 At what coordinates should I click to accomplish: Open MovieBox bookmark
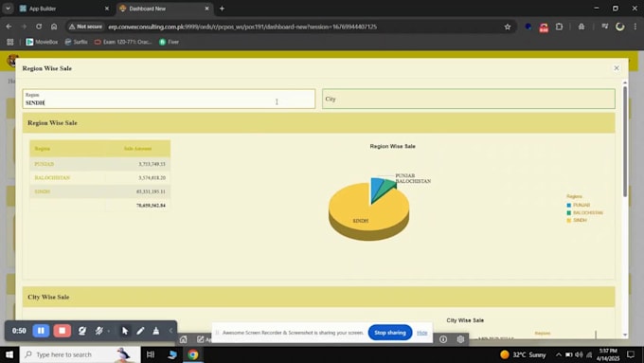pos(42,42)
